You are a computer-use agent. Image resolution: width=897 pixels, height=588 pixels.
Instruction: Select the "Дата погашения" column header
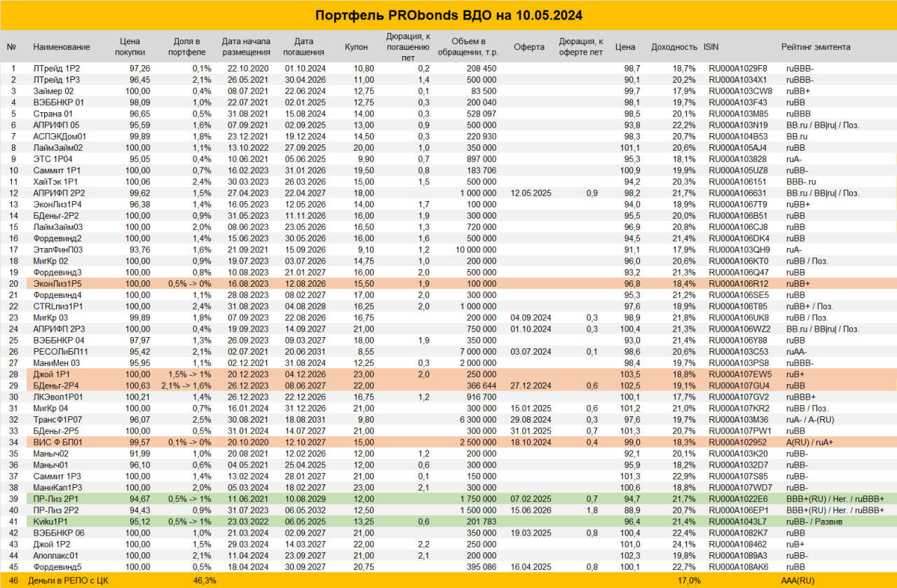(x=303, y=47)
